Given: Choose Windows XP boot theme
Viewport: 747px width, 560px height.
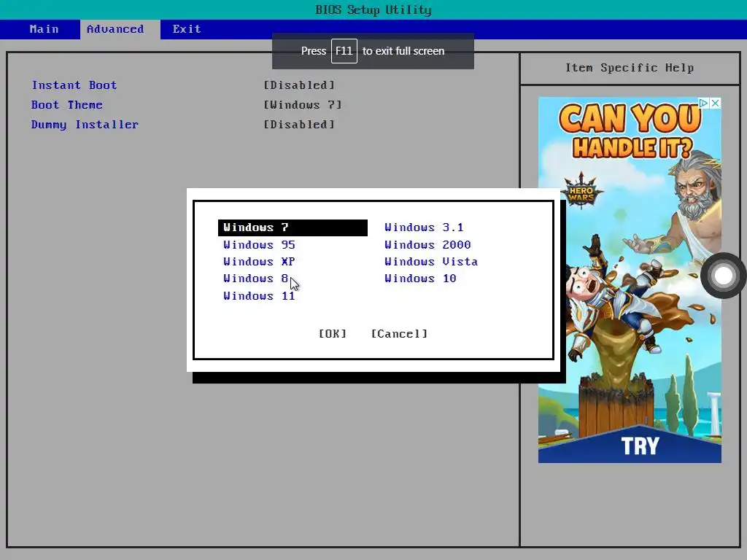Looking at the screenshot, I should (259, 262).
